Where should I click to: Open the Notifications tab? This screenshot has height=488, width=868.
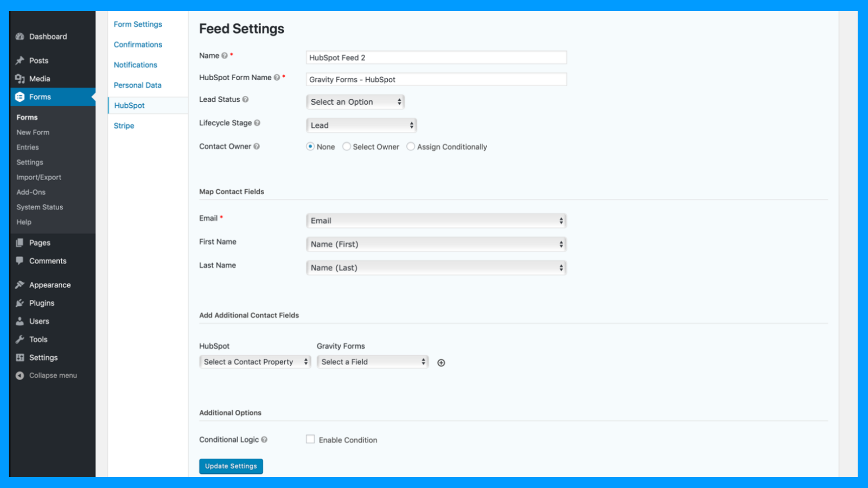click(136, 65)
